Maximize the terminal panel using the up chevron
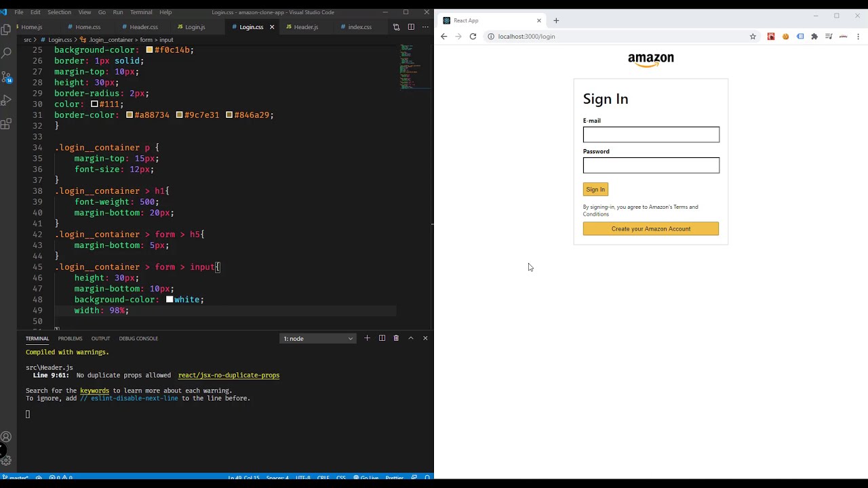868x488 pixels. point(411,338)
